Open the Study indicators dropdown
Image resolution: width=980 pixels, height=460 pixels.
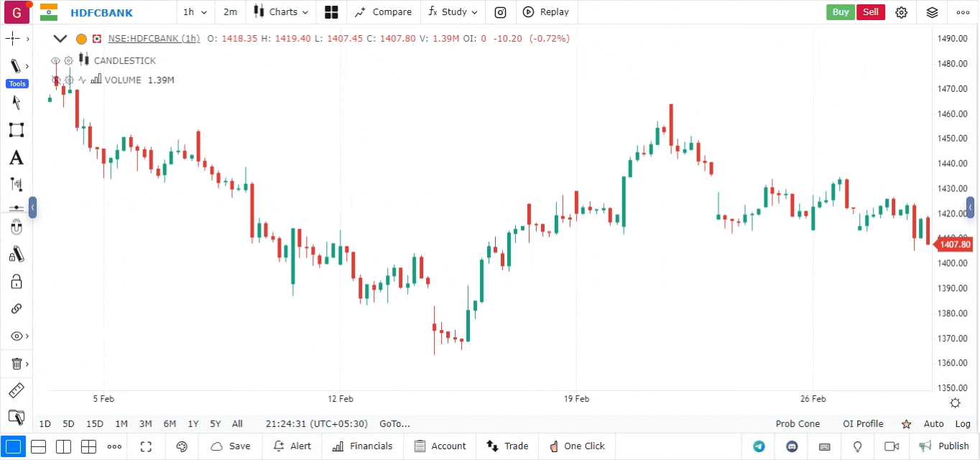(453, 12)
